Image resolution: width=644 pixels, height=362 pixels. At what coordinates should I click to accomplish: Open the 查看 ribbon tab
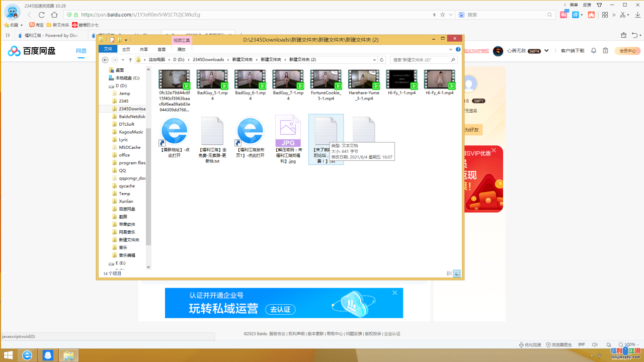point(162,49)
